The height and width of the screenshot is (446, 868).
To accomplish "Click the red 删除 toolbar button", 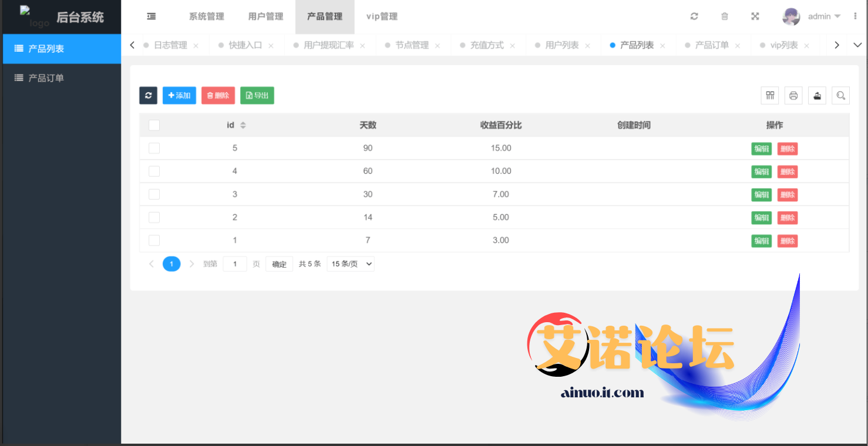I will click(x=218, y=95).
